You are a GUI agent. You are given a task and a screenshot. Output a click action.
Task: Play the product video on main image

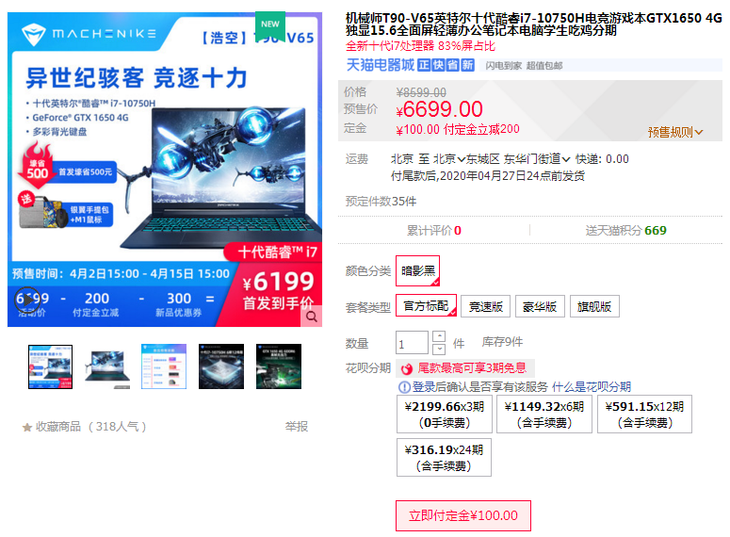point(27,300)
